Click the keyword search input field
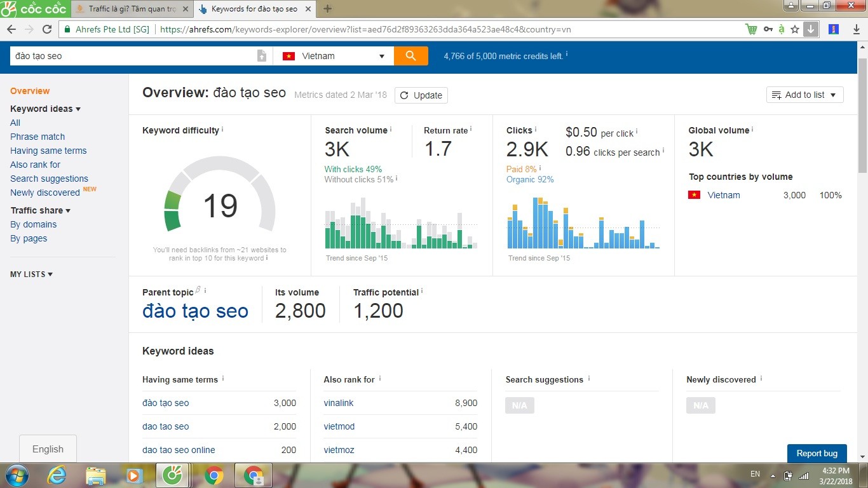The height and width of the screenshot is (488, 868). click(133, 56)
